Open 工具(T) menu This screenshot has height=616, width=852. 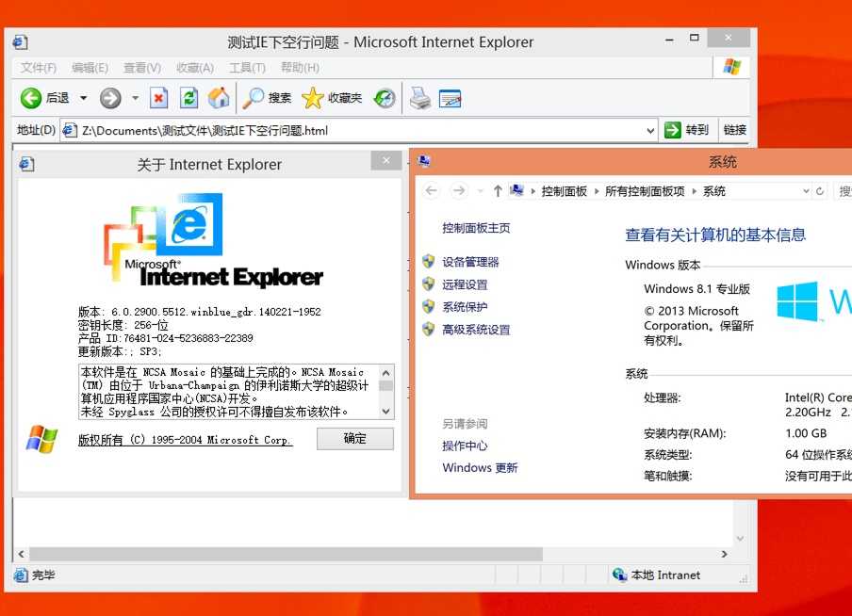tap(247, 68)
